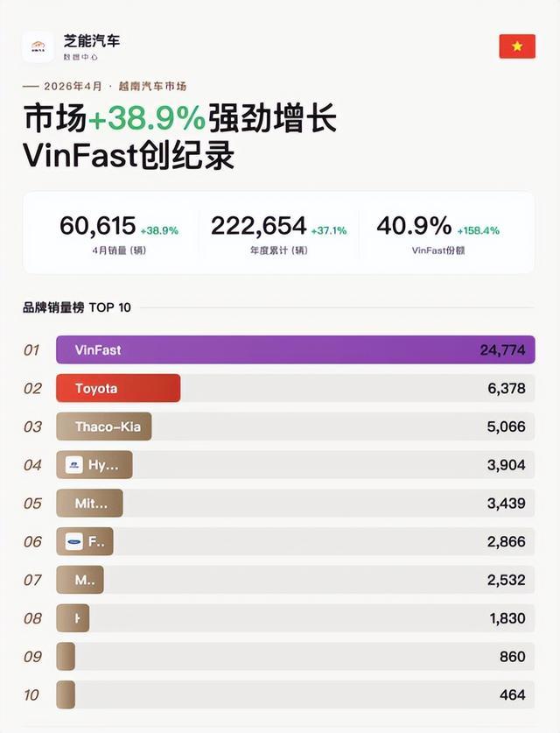Click the 60,615 April sales figure
This screenshot has width=560, height=733.
tap(98, 226)
